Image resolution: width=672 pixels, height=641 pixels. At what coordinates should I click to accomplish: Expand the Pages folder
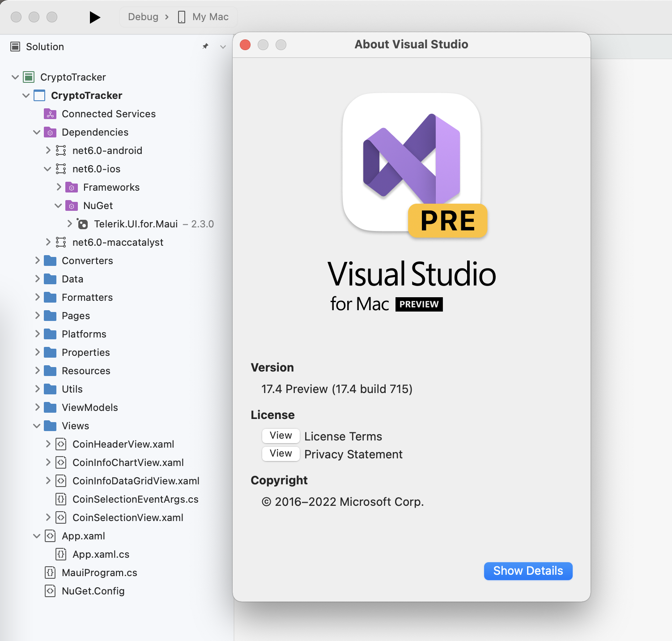37,316
